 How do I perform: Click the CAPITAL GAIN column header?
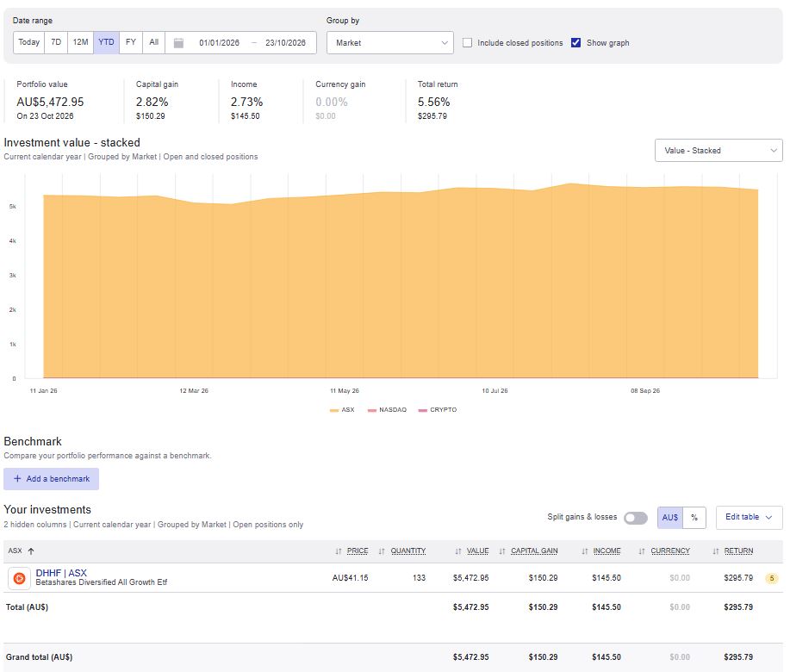coord(534,551)
